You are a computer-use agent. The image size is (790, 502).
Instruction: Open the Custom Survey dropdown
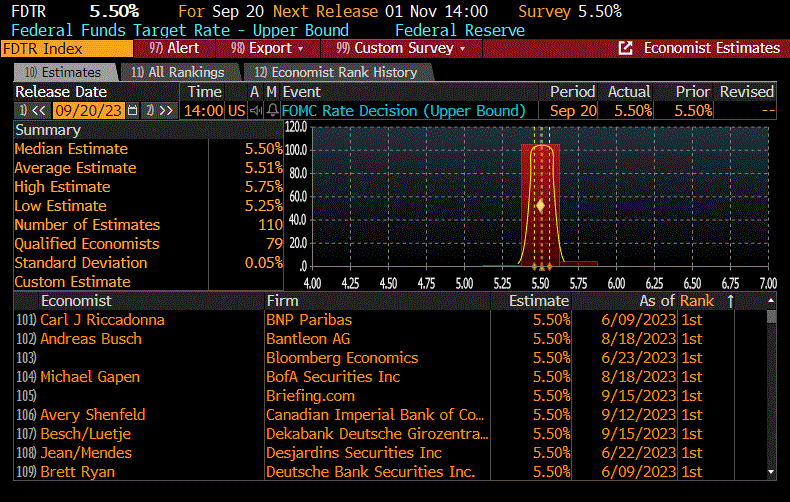(x=401, y=48)
